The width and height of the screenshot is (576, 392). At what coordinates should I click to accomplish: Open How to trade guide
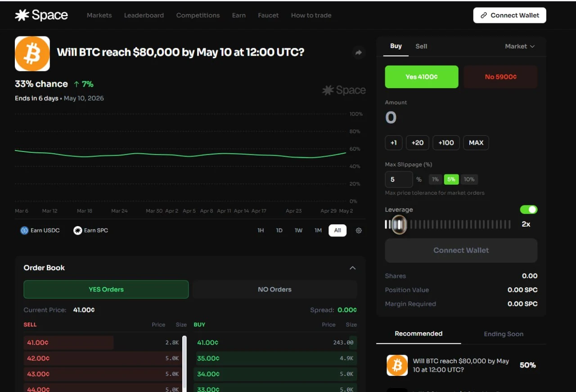tap(311, 15)
